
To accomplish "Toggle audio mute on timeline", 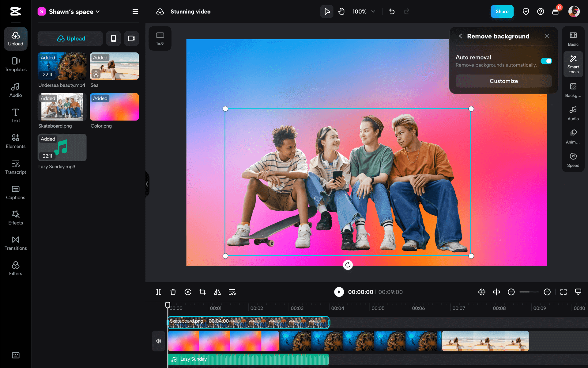I will (159, 340).
